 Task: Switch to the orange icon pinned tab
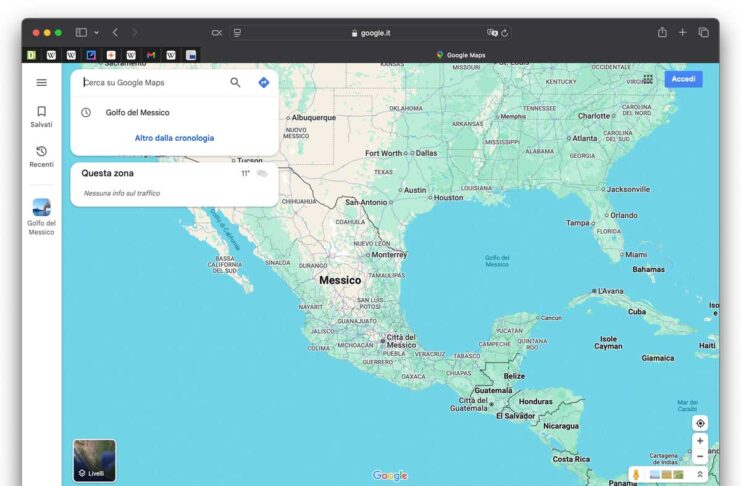pyautogui.click(x=111, y=55)
